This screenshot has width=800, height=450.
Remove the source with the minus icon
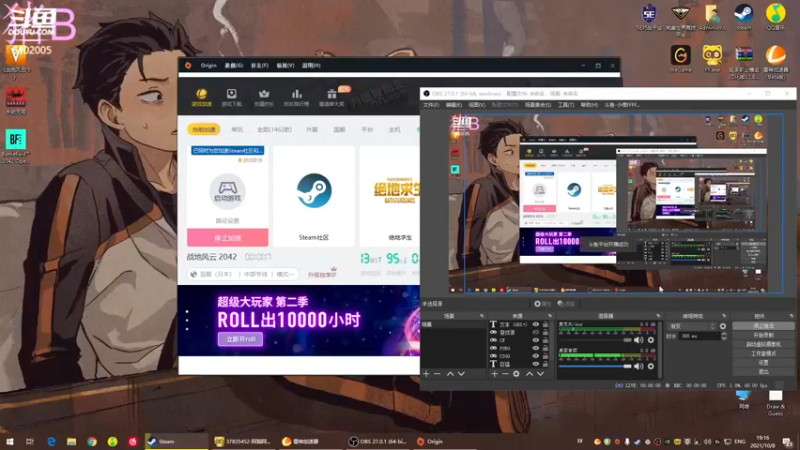tap(505, 374)
